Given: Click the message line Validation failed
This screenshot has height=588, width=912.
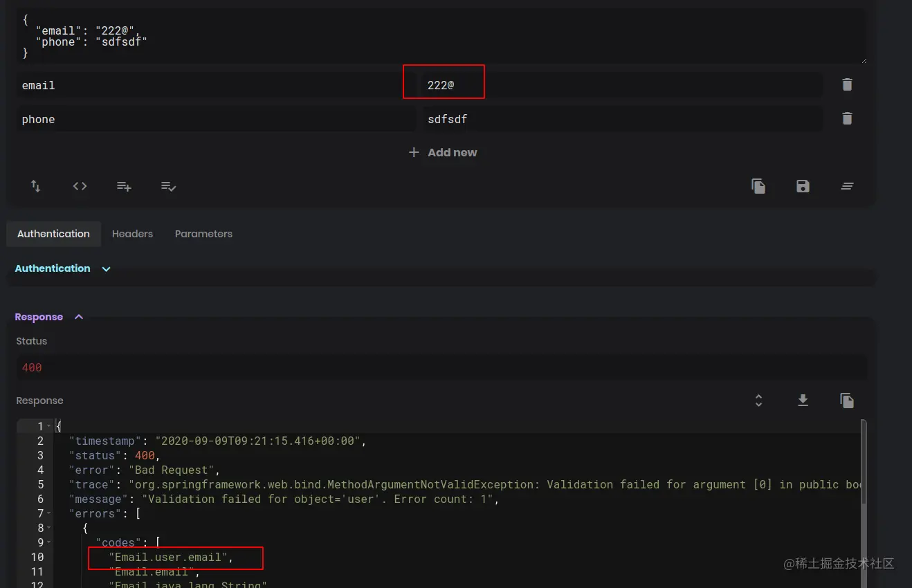Looking at the screenshot, I should click(284, 499).
